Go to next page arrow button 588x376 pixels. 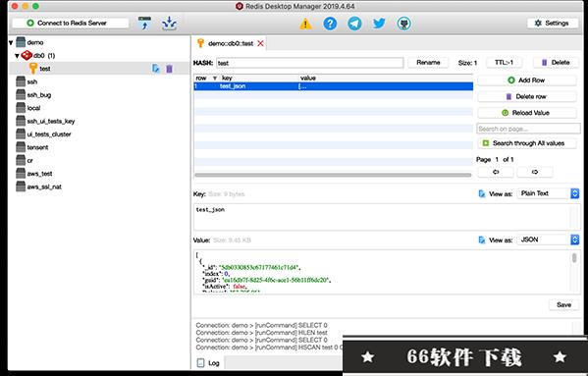(535, 172)
